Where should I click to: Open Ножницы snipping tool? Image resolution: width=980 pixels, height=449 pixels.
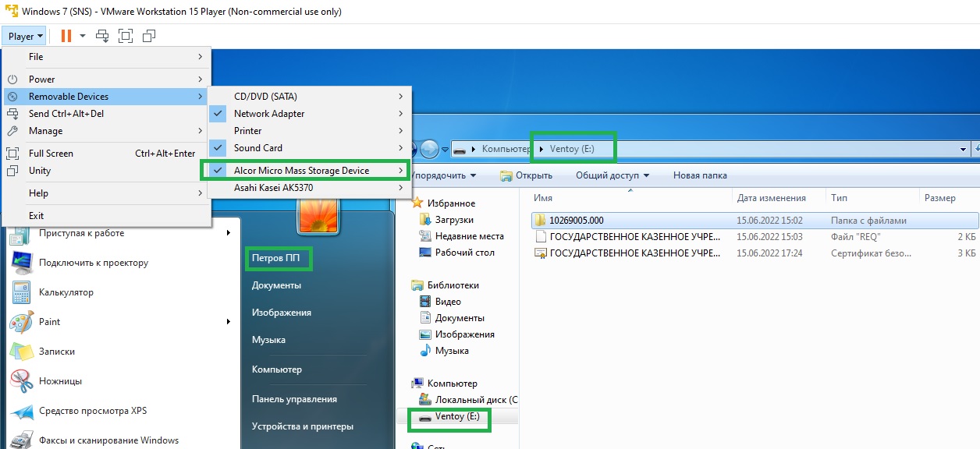[60, 381]
